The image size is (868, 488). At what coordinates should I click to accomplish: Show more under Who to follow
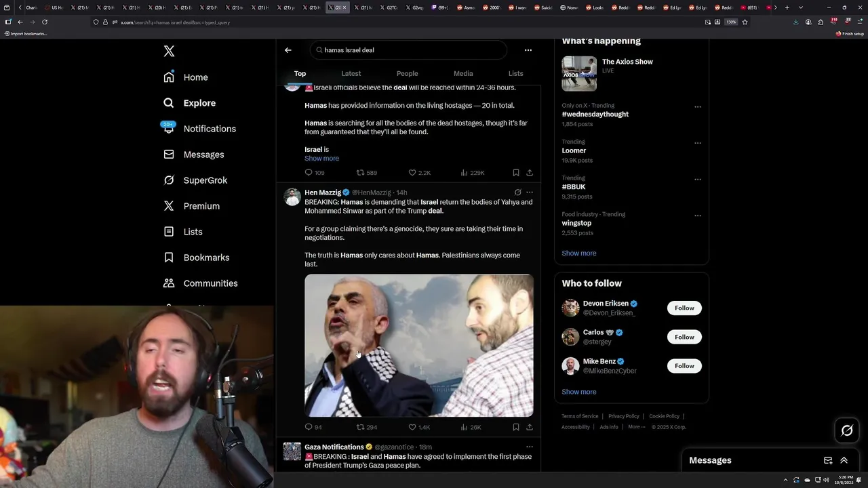pos(579,392)
